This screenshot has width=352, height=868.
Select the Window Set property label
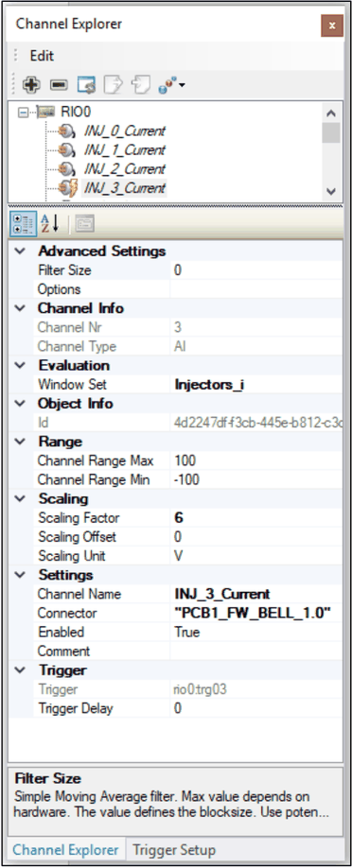coord(72,384)
